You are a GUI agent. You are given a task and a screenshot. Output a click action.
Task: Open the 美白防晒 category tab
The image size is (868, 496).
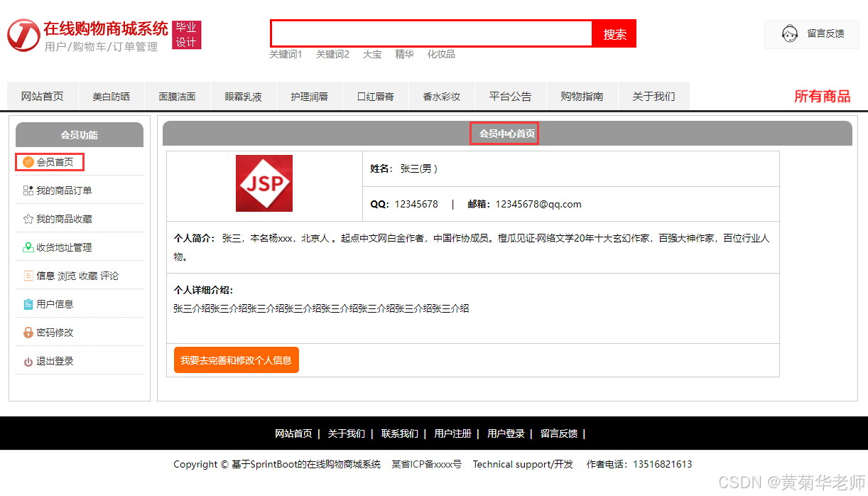(111, 96)
